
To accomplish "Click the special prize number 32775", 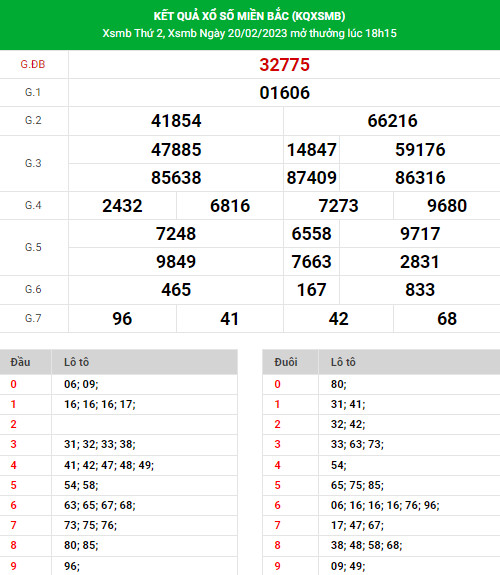I will pyautogui.click(x=284, y=65).
